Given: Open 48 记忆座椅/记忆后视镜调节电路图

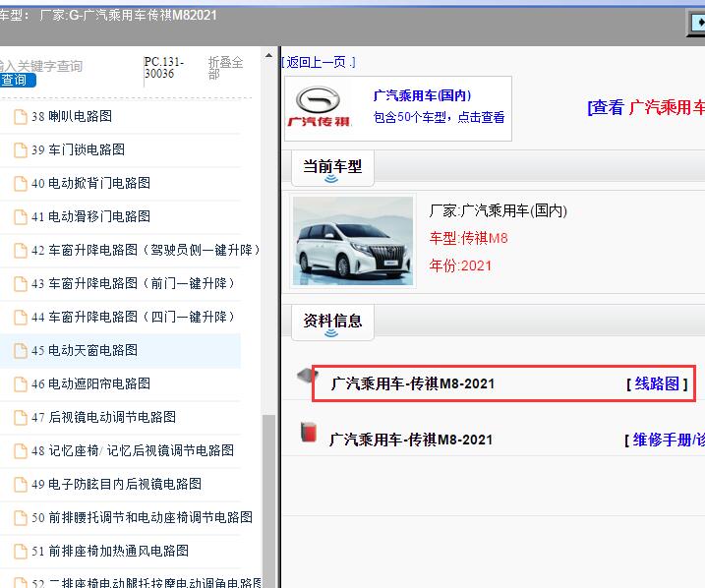Looking at the screenshot, I should (133, 451).
